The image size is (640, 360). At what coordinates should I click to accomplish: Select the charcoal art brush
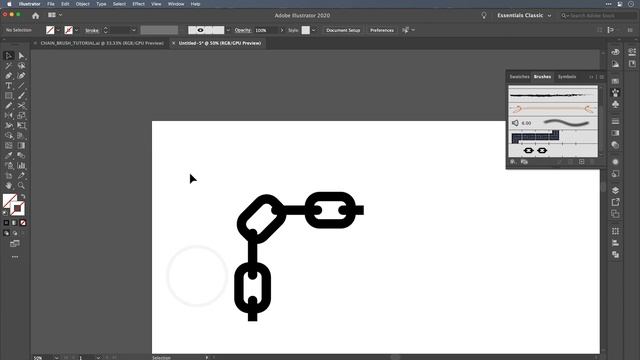point(553,96)
